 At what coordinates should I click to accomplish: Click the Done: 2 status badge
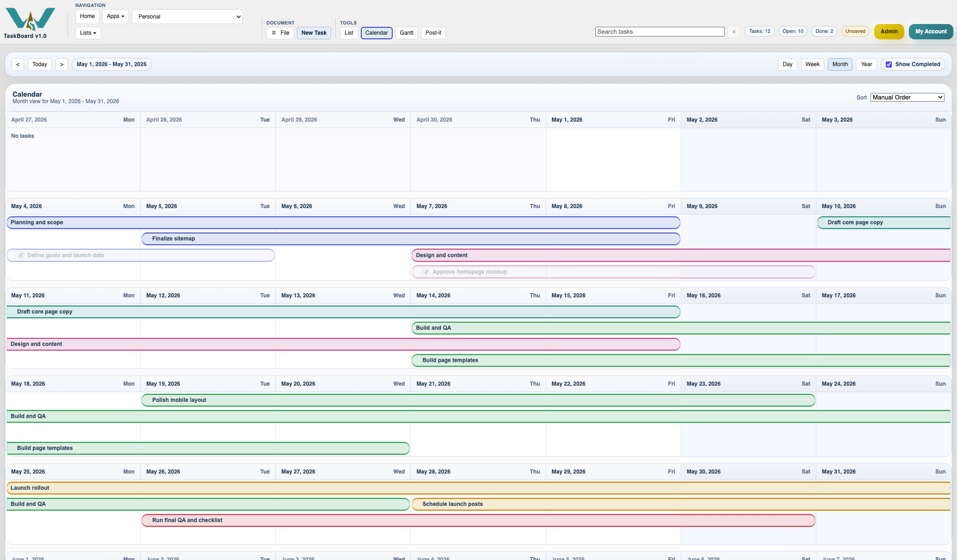pyautogui.click(x=824, y=31)
